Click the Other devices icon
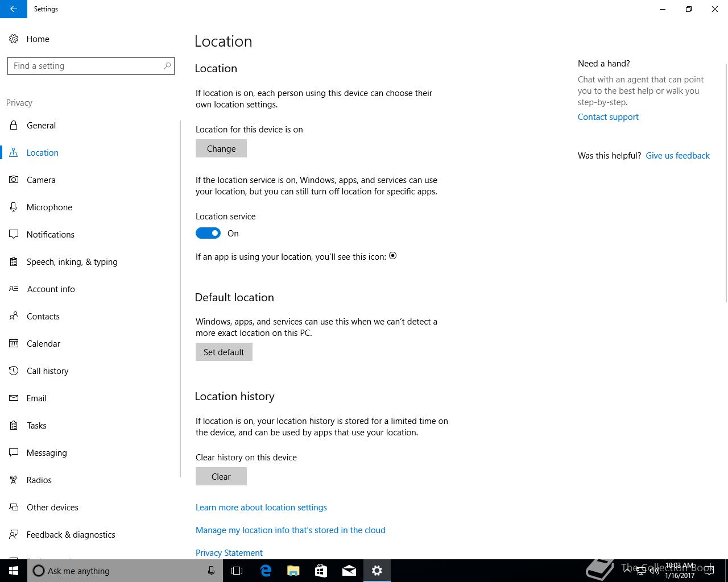Viewport: 728px width, 582px height. [x=14, y=508]
